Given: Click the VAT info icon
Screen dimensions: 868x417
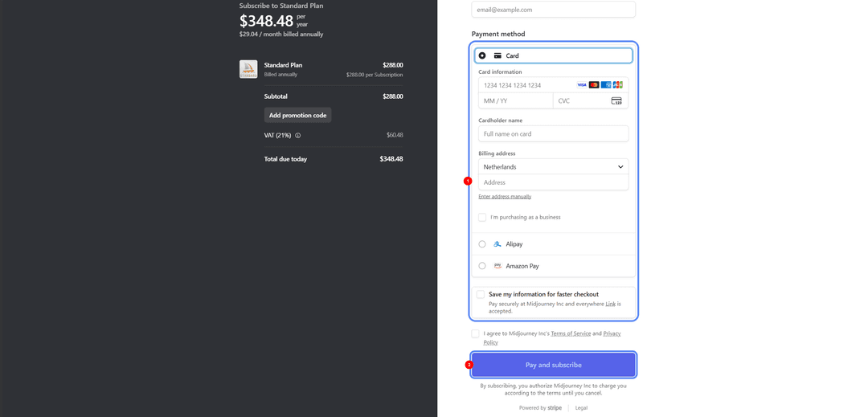Looking at the screenshot, I should pos(298,136).
